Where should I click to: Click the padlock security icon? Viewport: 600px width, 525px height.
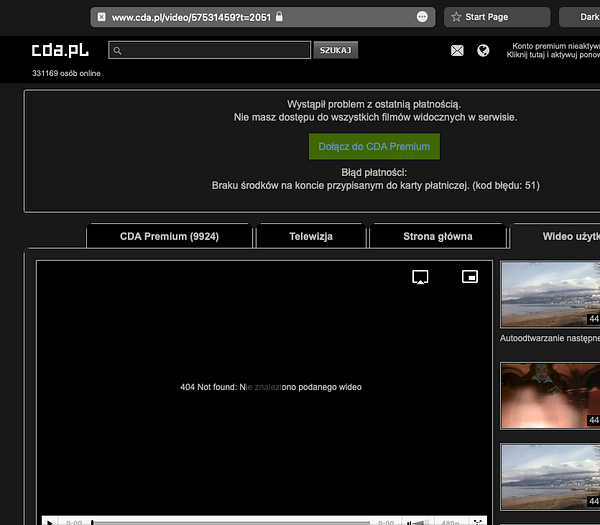point(279,16)
